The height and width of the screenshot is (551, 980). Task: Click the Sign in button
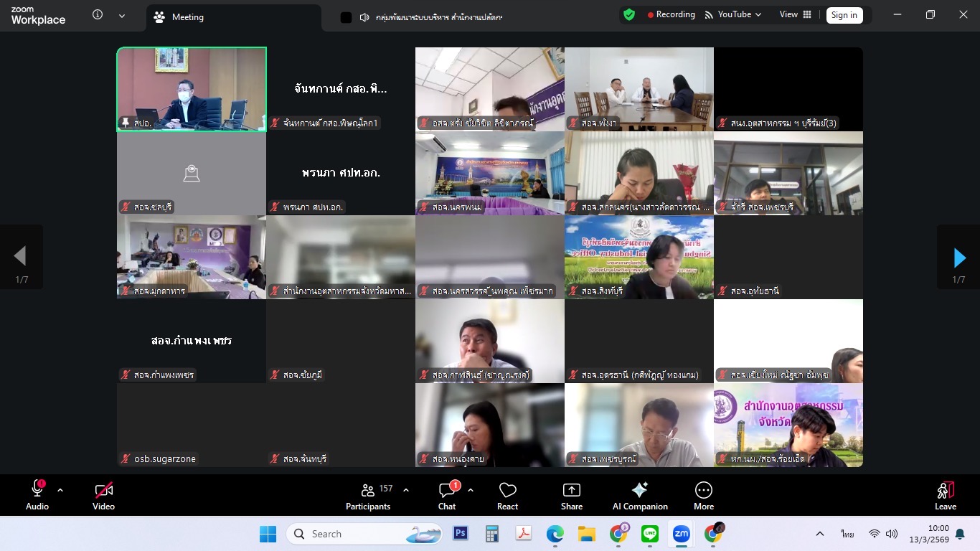click(x=844, y=15)
